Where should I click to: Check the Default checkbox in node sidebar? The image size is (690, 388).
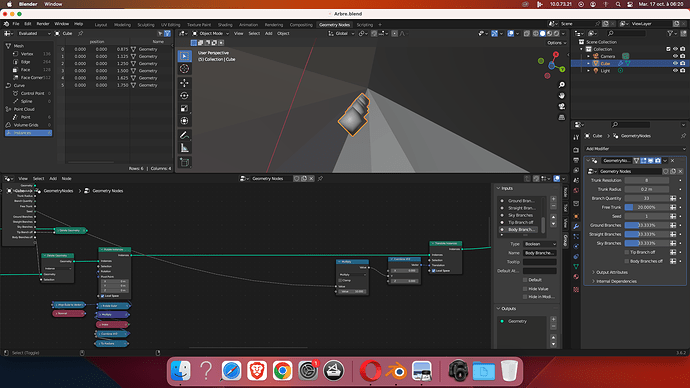coord(525,280)
